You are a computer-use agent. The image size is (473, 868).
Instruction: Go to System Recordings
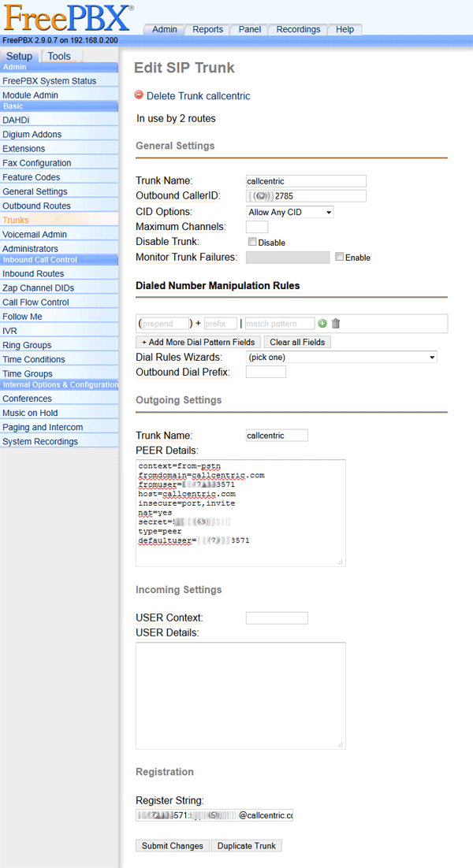pos(58,442)
